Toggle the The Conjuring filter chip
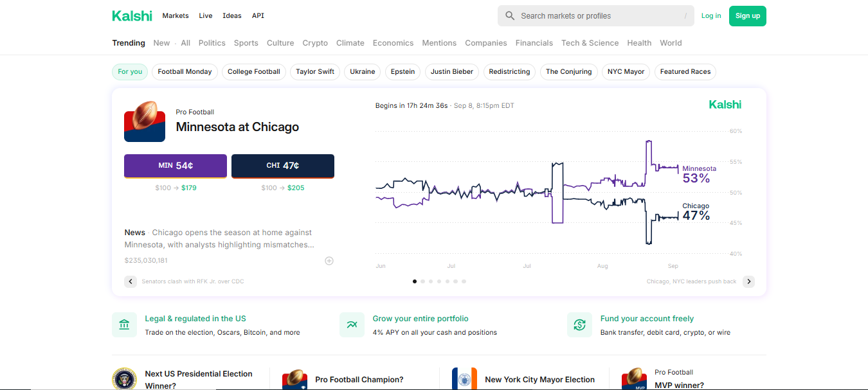The width and height of the screenshot is (868, 390). pos(569,72)
